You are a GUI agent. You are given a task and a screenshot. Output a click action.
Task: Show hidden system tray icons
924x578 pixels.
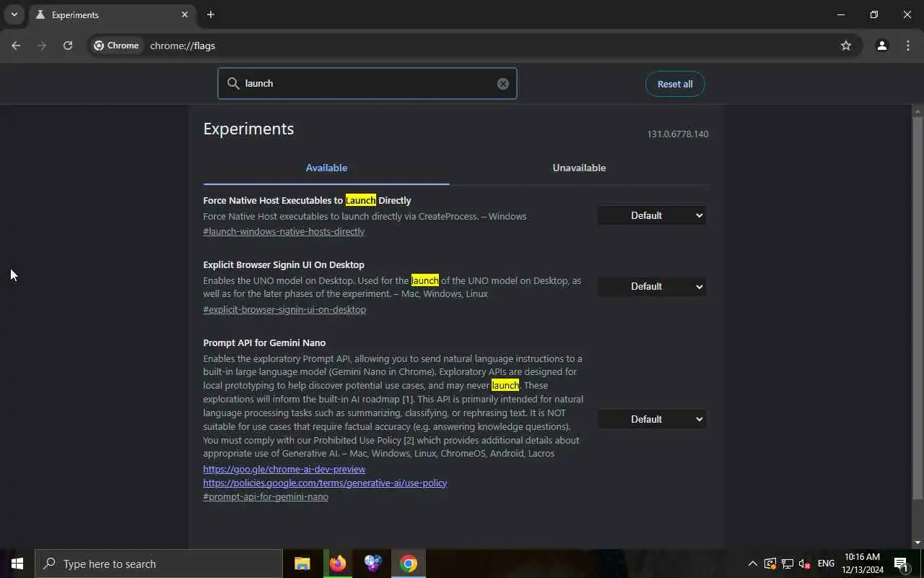click(x=752, y=564)
